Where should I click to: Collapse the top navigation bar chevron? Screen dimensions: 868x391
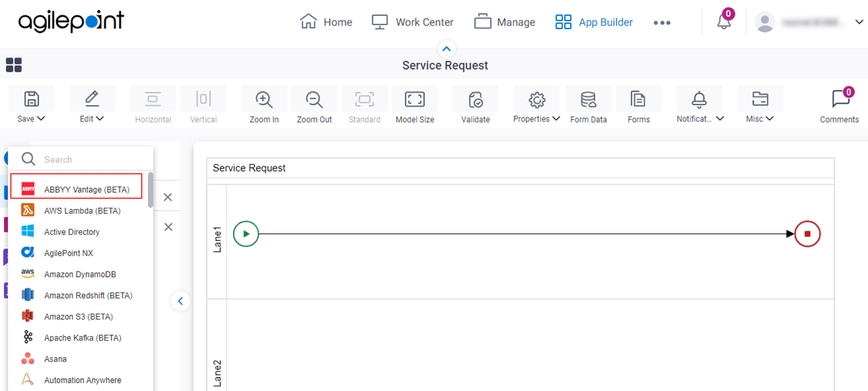[x=446, y=48]
